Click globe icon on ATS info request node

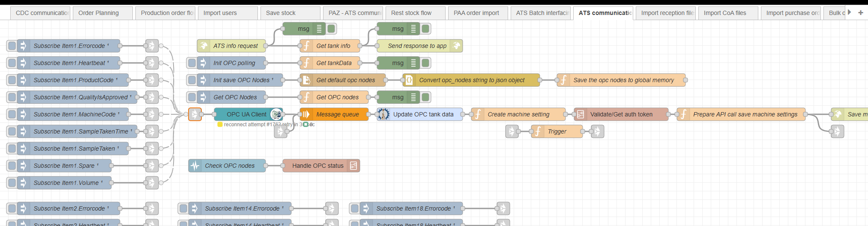[204, 46]
